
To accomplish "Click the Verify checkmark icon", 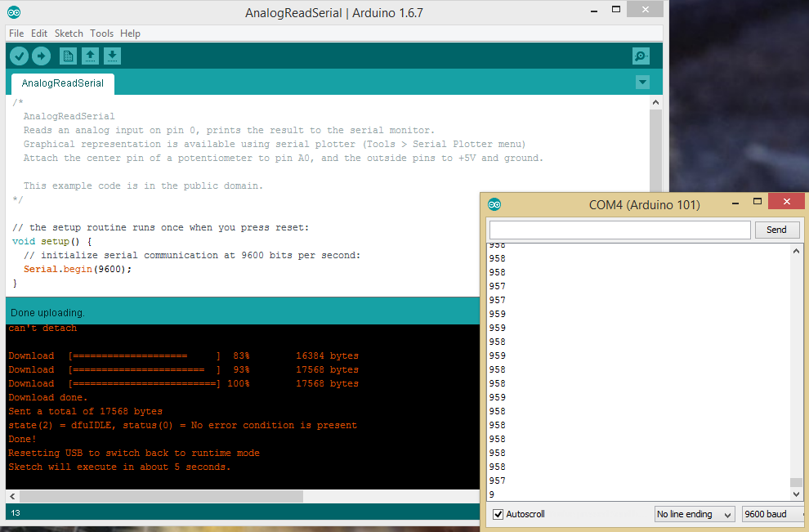I will point(19,56).
